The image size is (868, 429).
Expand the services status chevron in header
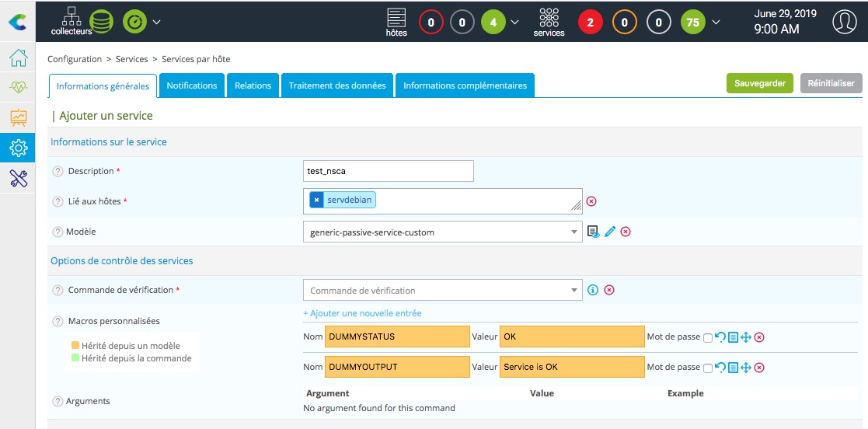716,22
